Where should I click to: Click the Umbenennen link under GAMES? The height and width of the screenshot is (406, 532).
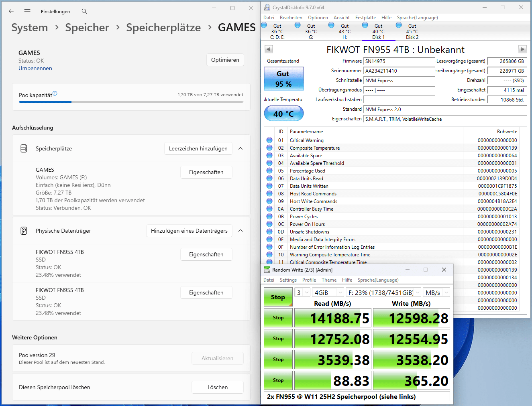point(35,68)
